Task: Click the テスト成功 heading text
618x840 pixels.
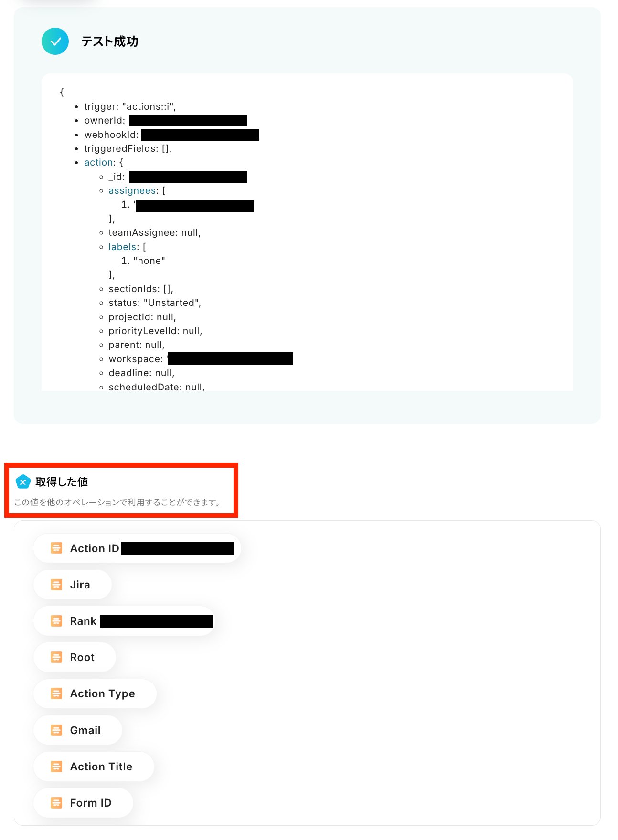Action: point(110,42)
